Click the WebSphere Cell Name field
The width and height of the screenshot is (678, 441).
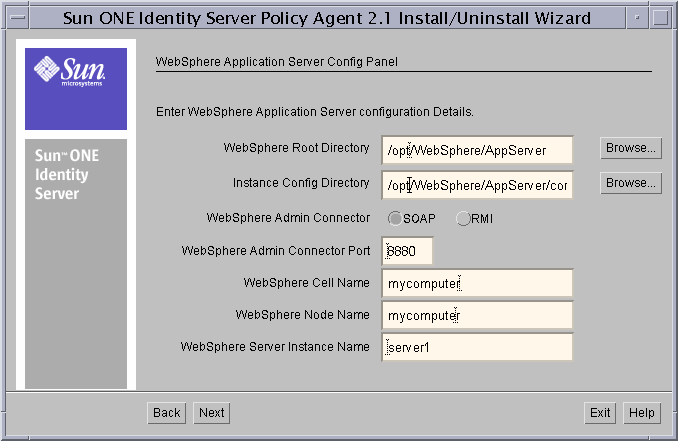pos(477,283)
